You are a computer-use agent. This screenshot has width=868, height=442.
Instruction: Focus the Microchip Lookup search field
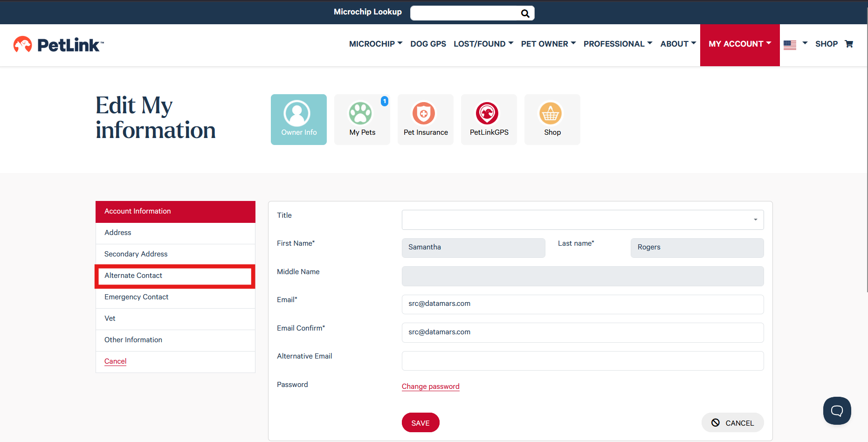(x=465, y=13)
